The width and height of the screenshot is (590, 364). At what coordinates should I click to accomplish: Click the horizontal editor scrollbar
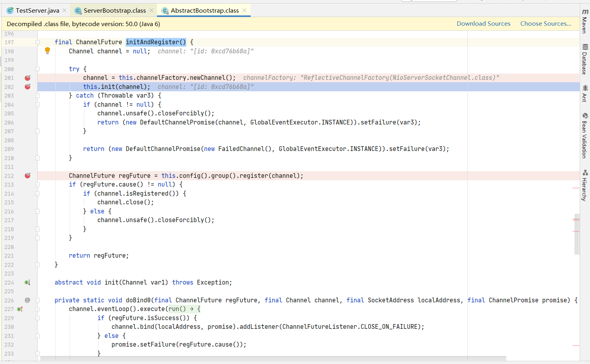[273, 358]
